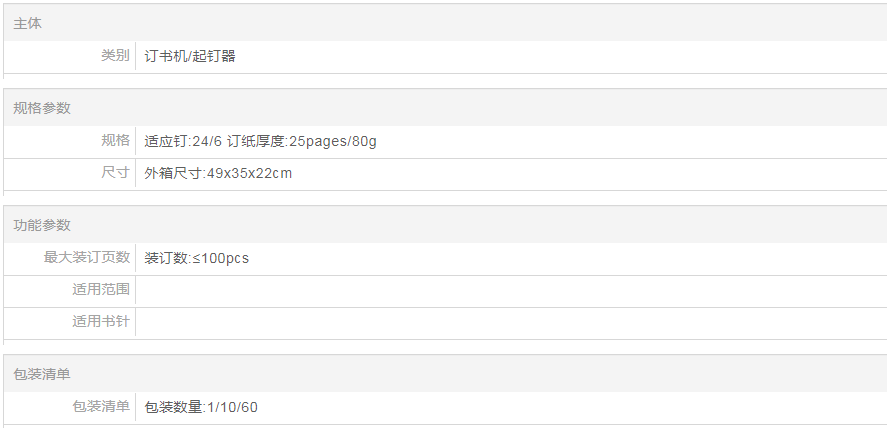Click the 订纸厚度:25pages/80g text
Screen dimensions: 892x428
click(x=302, y=141)
